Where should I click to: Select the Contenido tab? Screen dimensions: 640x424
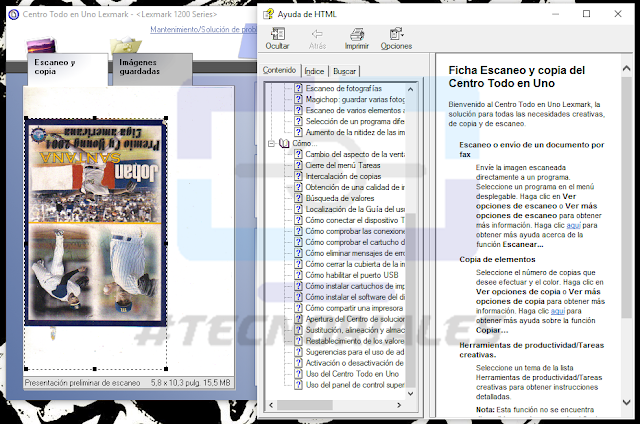(280, 70)
